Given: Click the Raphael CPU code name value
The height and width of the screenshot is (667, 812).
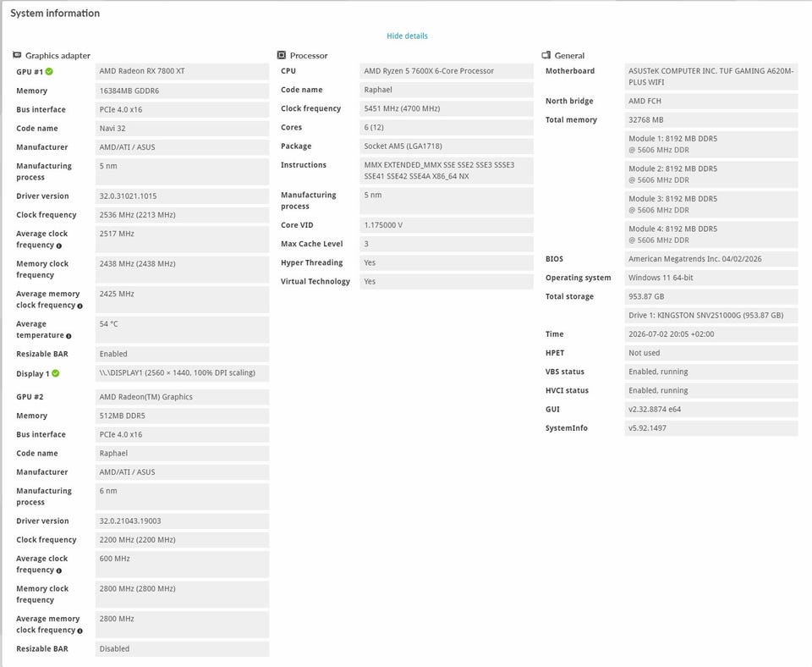Looking at the screenshot, I should coord(447,90).
